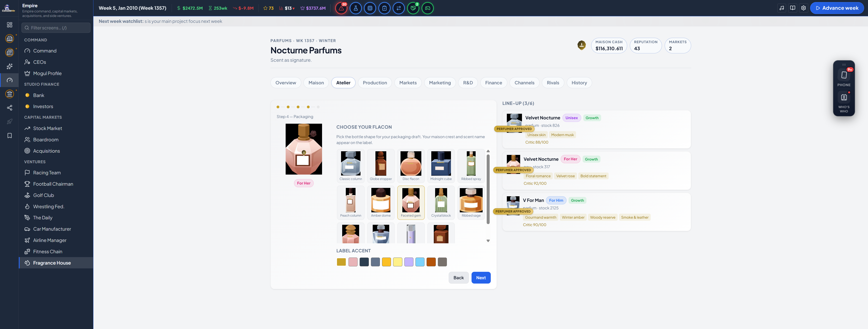Open the settings gear icon
868x329 pixels.
pyautogui.click(x=803, y=8)
